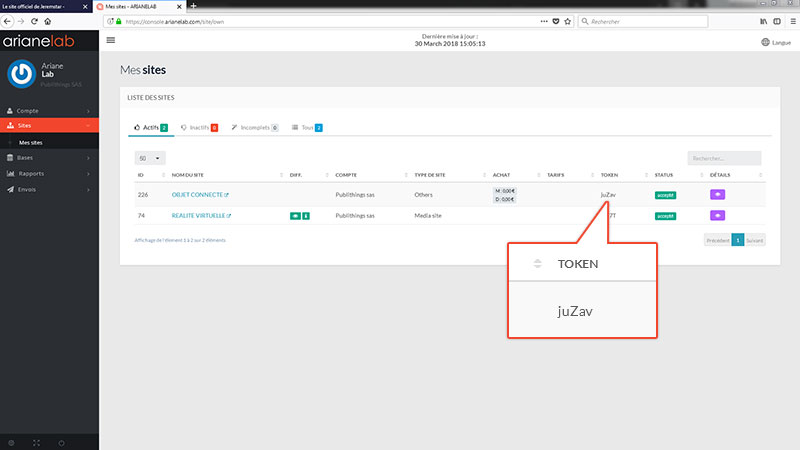The width and height of the screenshot is (800, 450).
Task: Open details via the purple eye of row 74
Action: click(717, 215)
